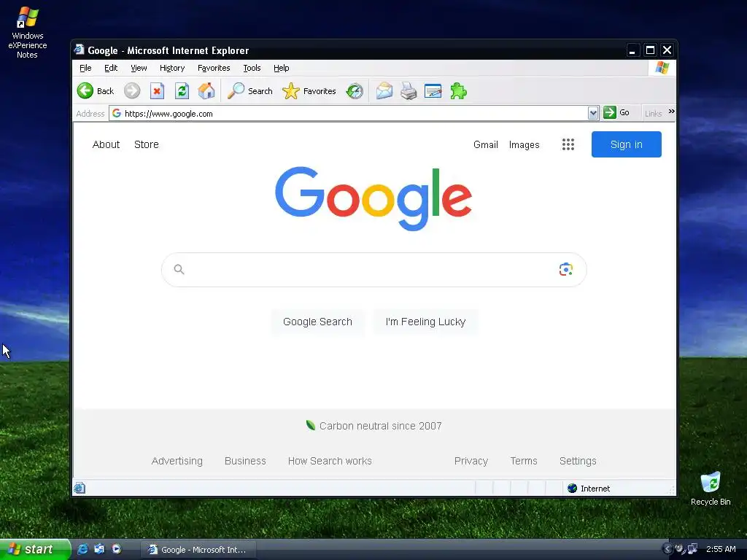Click the Internet zone globe in status bar
This screenshot has height=560, width=747.
[x=572, y=488]
